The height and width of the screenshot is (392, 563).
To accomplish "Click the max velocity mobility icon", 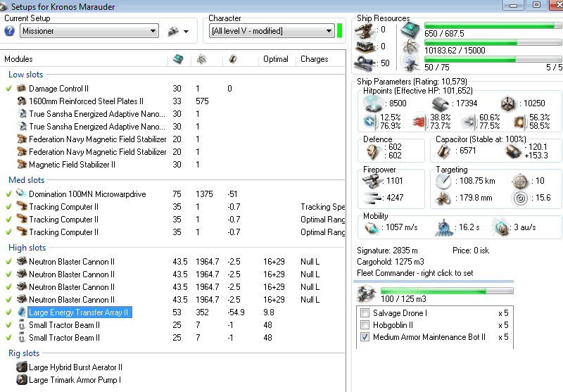I will (x=372, y=228).
